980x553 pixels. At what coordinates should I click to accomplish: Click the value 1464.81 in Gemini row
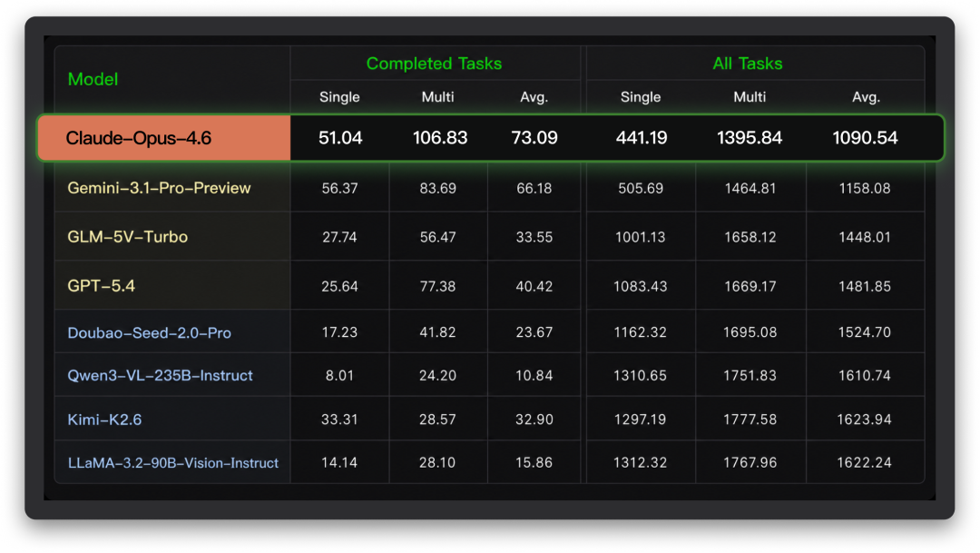point(750,188)
